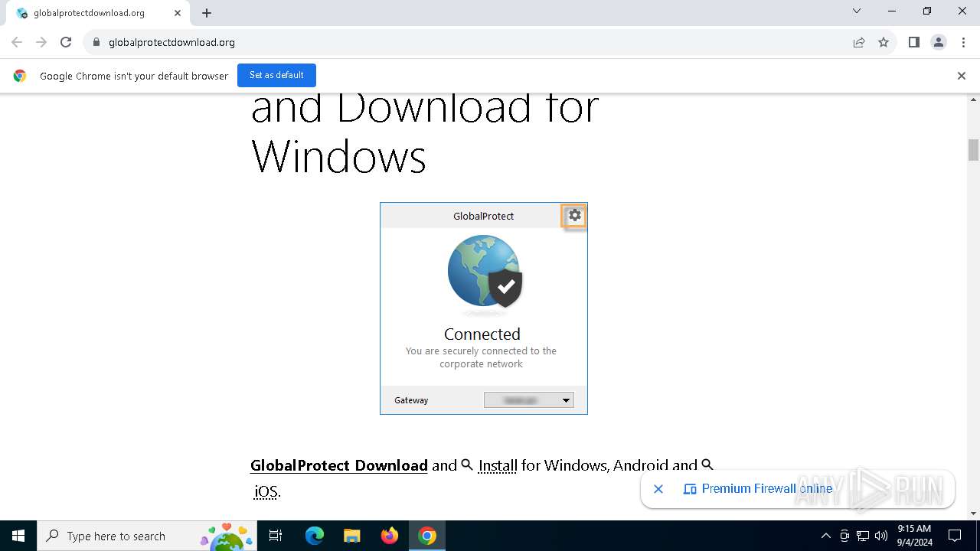Click the Chrome logo in notification bar
This screenshot has height=551, width=980.
click(x=20, y=76)
